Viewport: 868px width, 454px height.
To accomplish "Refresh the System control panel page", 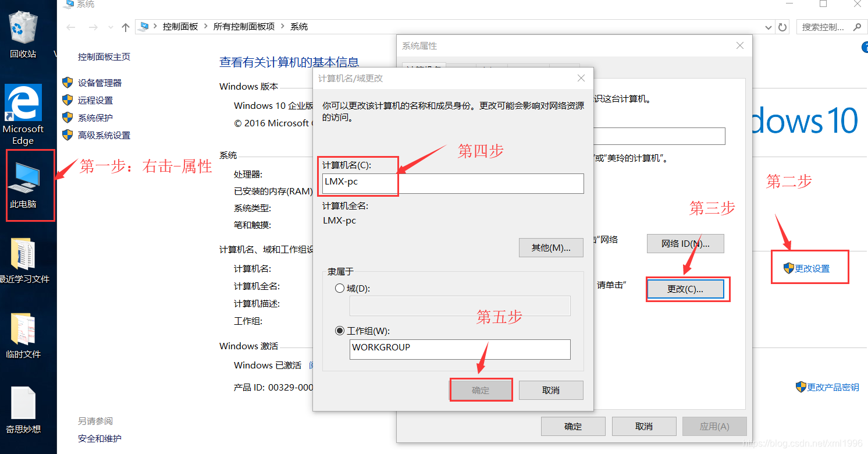I will click(x=782, y=27).
